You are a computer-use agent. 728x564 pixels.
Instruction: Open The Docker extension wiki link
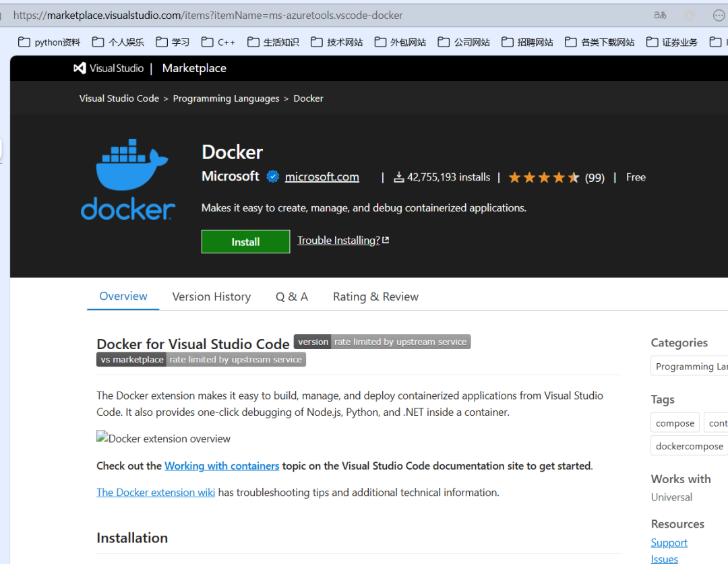point(156,492)
